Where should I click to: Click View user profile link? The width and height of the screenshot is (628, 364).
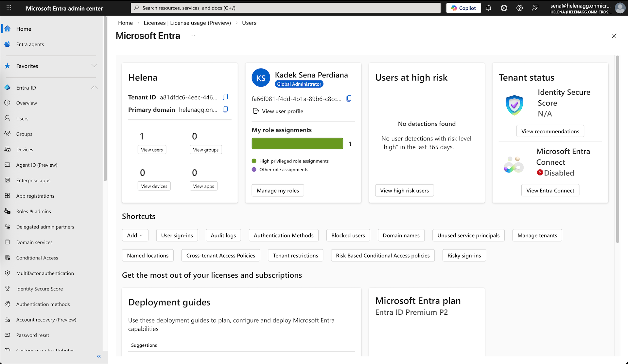(x=282, y=111)
